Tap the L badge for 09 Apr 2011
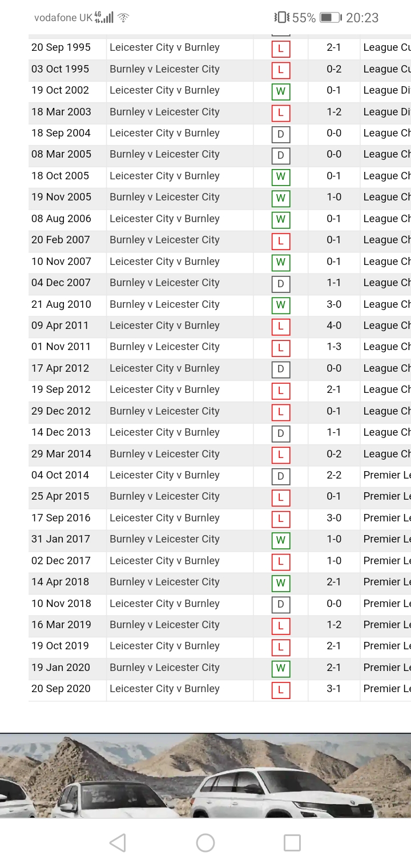This screenshot has width=411, height=868. click(280, 327)
